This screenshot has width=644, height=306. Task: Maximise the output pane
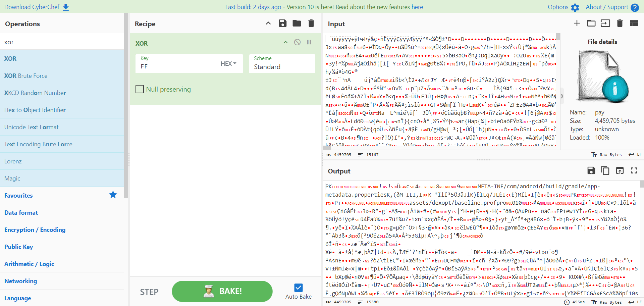(x=634, y=171)
